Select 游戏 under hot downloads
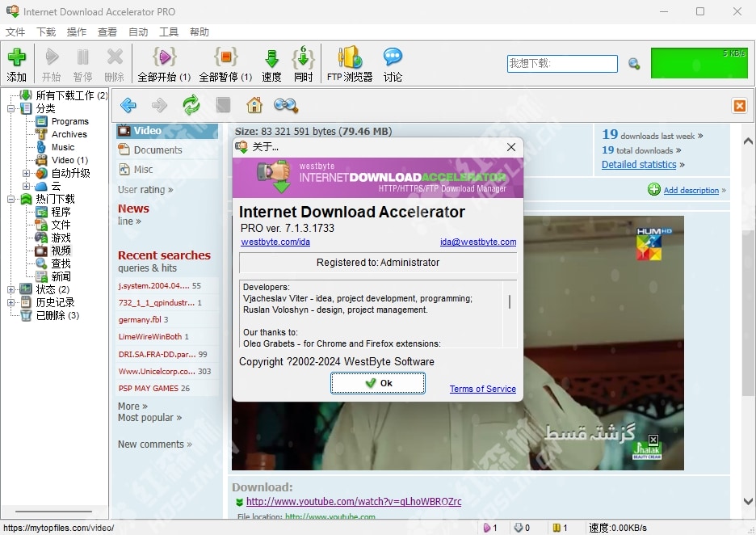The image size is (756, 535). point(61,238)
